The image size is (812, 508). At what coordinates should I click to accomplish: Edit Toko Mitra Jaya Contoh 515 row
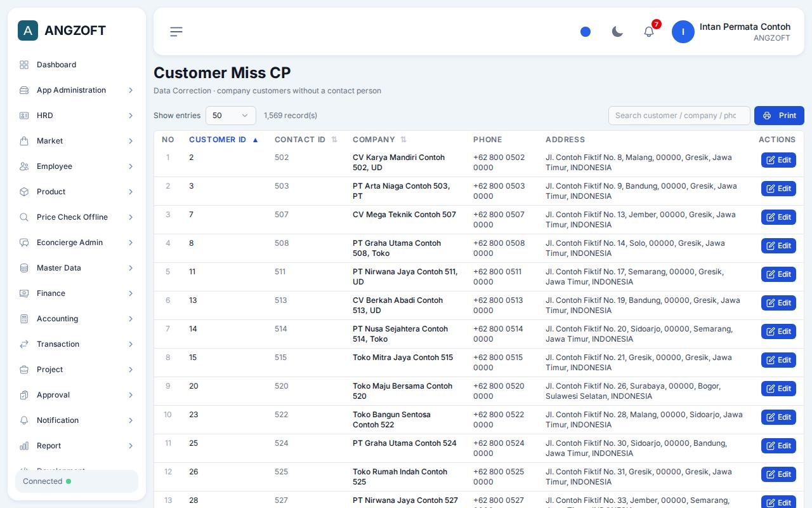pos(778,360)
